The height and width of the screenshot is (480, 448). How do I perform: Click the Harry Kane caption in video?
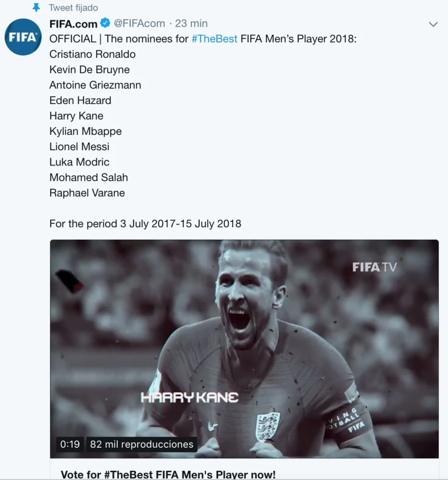[x=189, y=398]
